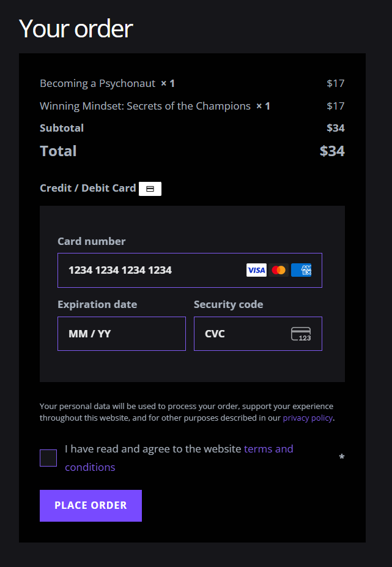Viewport: 392px width, 567px height.
Task: Click the CVC card hint icon
Action: 301,334
